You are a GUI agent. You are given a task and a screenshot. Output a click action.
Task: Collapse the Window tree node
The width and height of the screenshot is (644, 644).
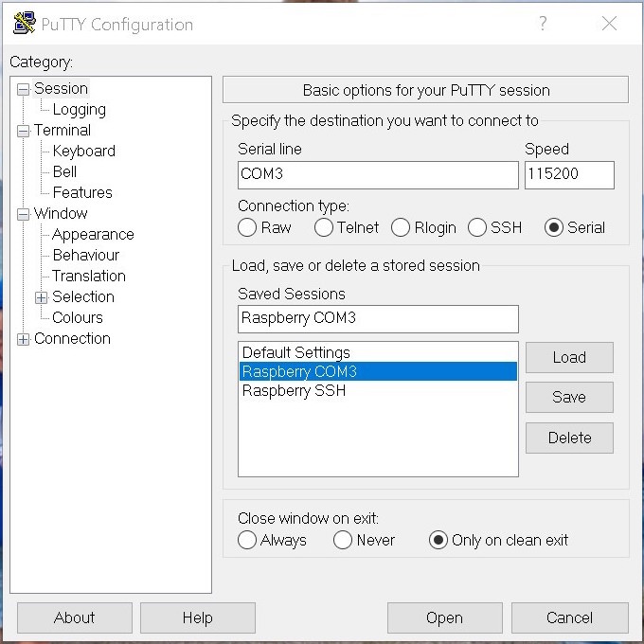[x=24, y=214]
